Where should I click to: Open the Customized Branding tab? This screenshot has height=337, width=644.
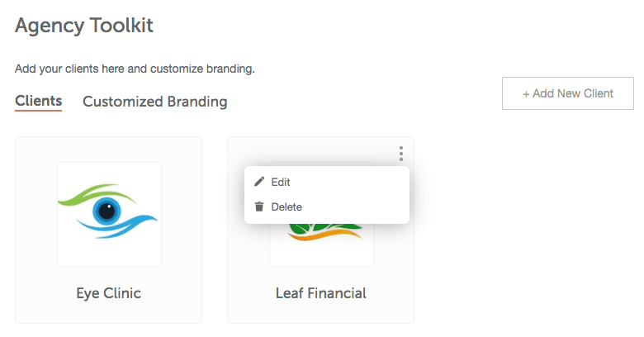pos(155,102)
